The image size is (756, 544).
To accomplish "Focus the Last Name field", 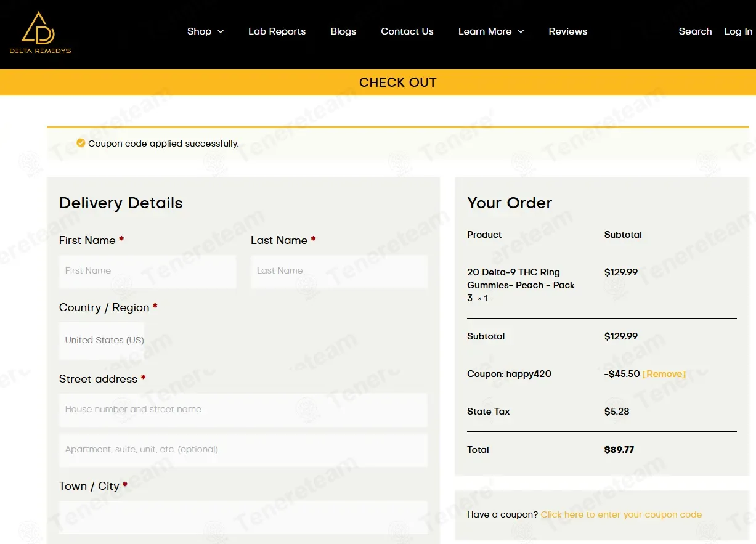I will [x=339, y=271].
